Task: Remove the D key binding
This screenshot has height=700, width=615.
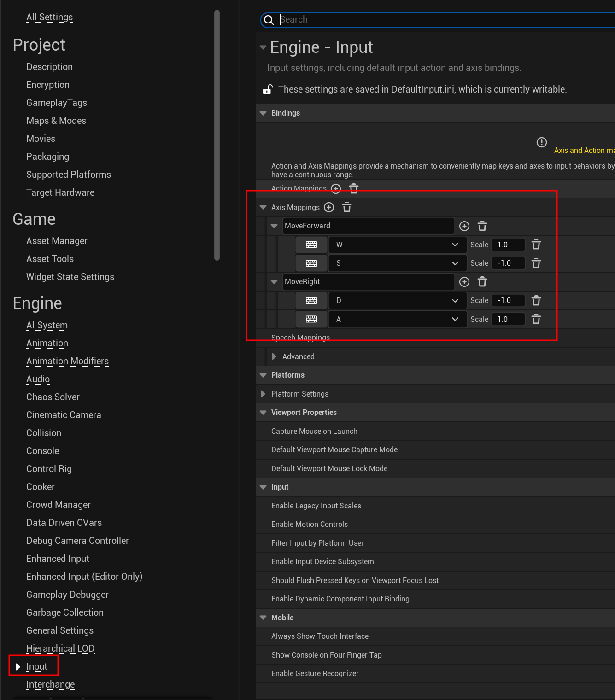Action: [x=536, y=301]
